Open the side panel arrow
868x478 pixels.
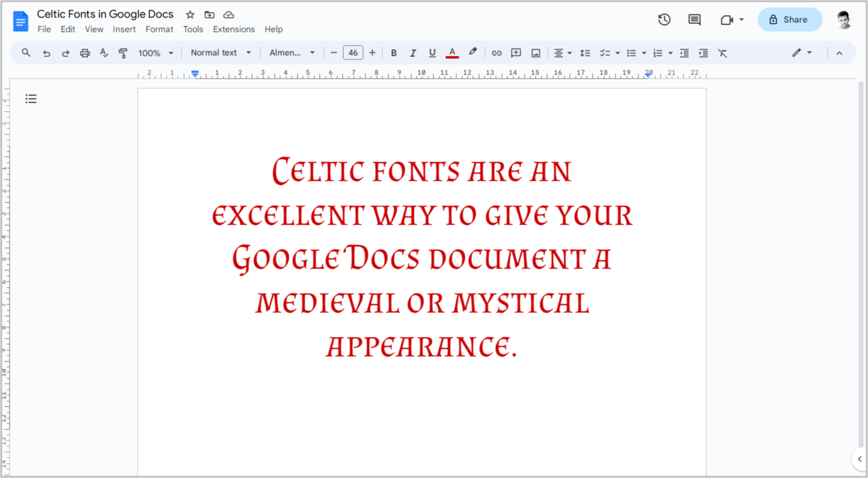[860, 459]
